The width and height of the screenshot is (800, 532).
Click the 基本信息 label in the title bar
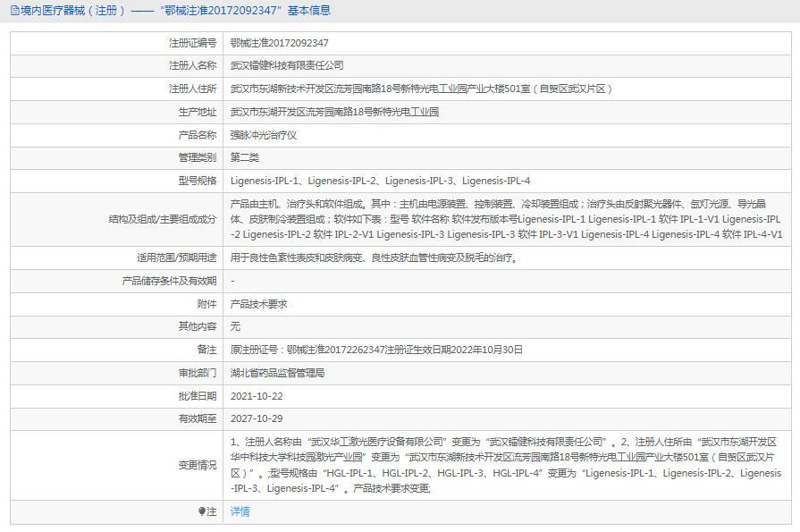(x=307, y=11)
